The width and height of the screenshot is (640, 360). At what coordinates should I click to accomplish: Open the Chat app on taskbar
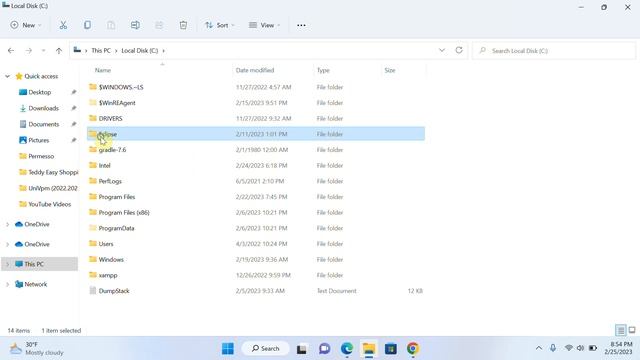coord(324,349)
